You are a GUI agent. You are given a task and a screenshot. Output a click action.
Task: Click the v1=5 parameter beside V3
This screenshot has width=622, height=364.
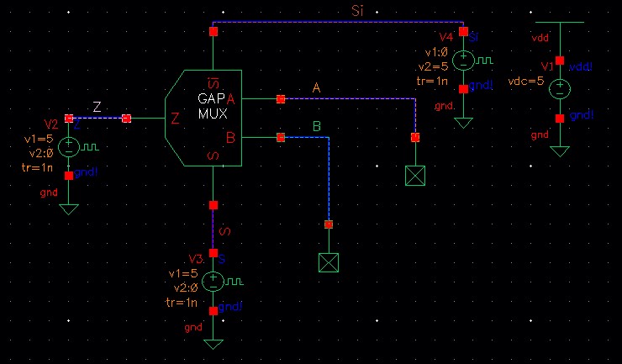(x=183, y=273)
